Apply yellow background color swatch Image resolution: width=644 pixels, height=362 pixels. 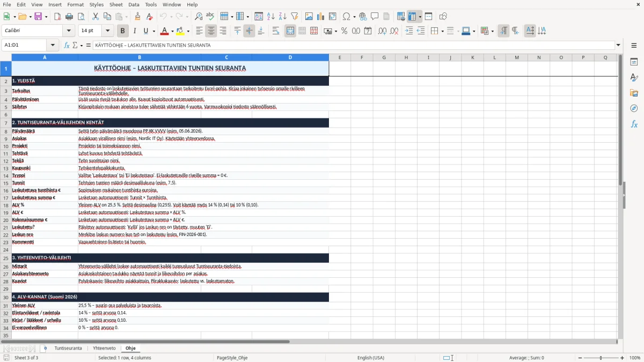[x=180, y=31]
